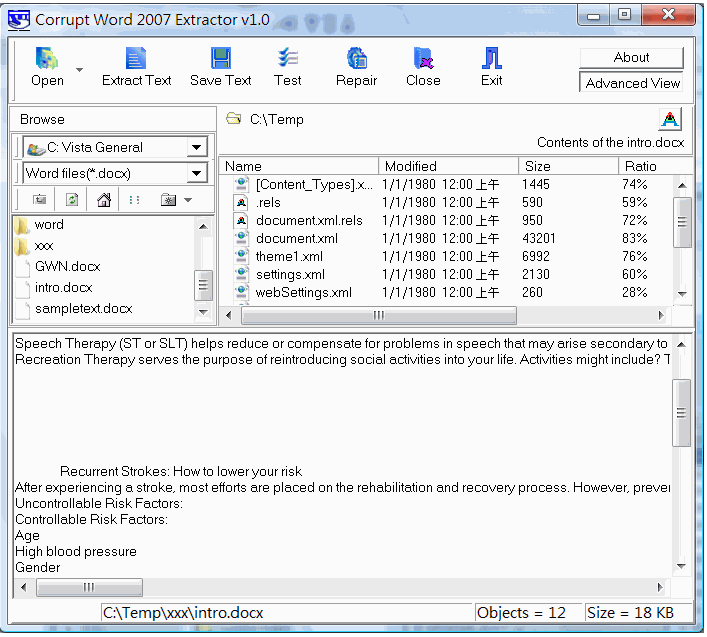Viewport: 707px width, 637px height.
Task: Click the file list scroll-down arrow
Action: [x=682, y=294]
